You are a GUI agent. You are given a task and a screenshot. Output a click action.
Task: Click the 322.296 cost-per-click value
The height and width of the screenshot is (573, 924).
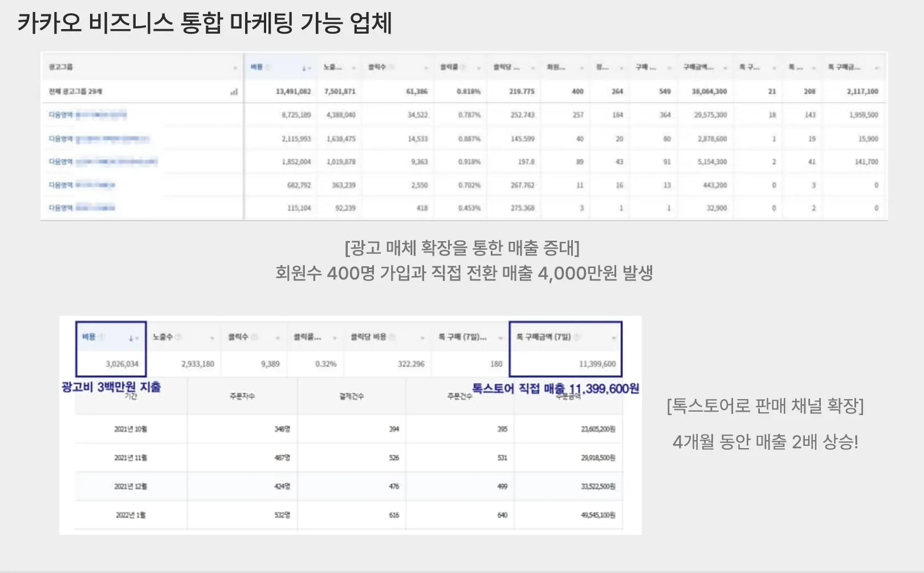coord(411,364)
